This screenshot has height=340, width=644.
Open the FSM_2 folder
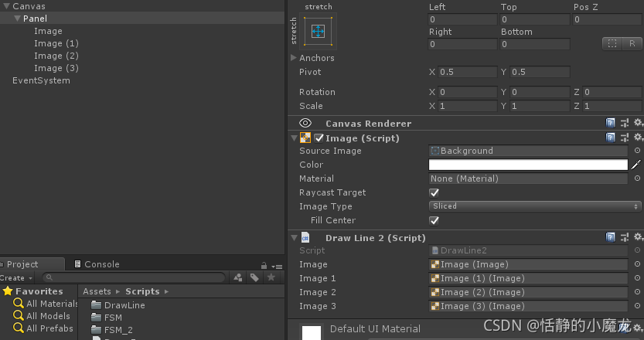coord(111,330)
